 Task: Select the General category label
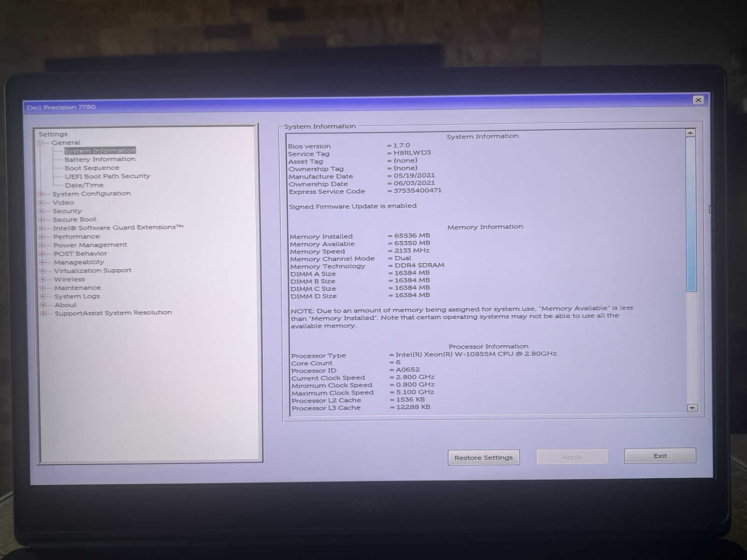point(66,142)
